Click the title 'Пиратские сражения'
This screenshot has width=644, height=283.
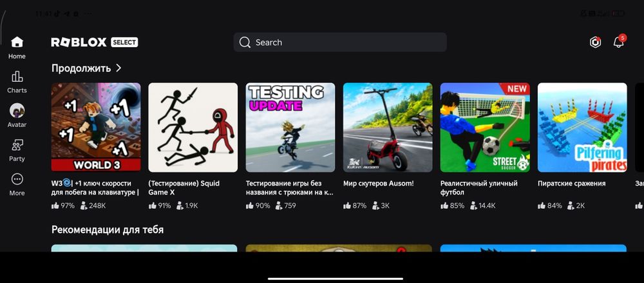point(572,184)
